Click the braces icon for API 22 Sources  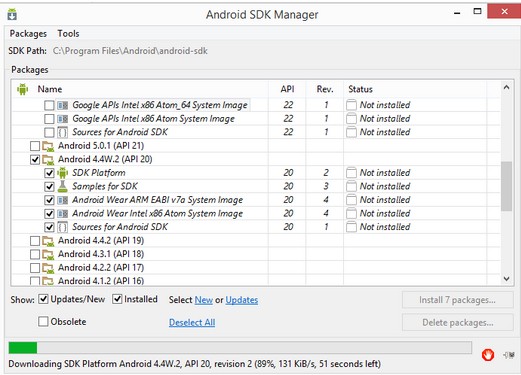pyautogui.click(x=62, y=132)
